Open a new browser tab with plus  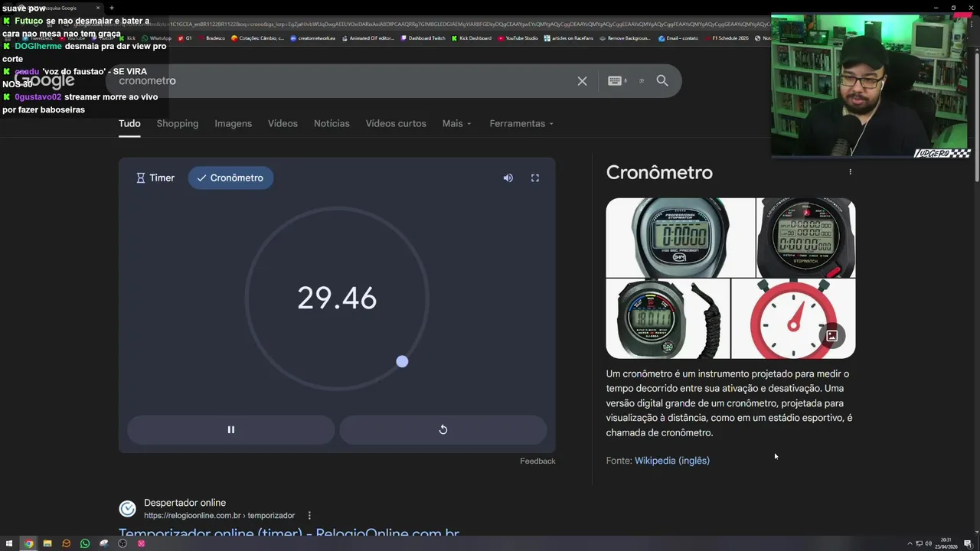tap(112, 8)
